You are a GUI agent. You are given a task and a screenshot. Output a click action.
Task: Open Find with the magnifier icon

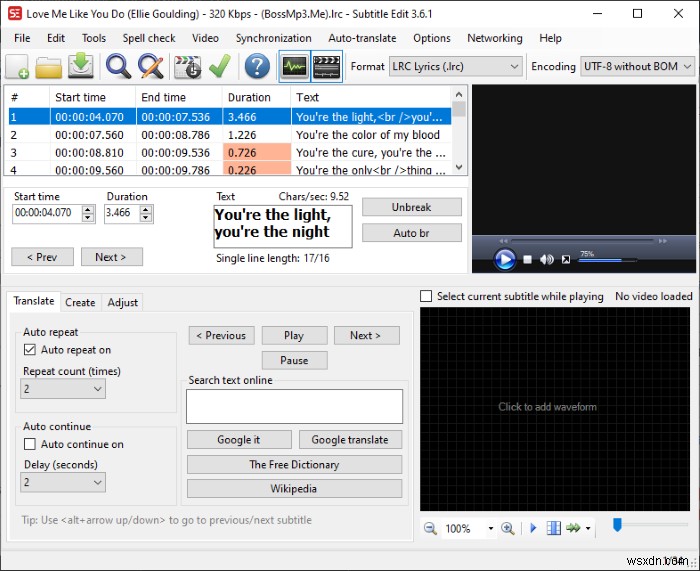click(118, 67)
